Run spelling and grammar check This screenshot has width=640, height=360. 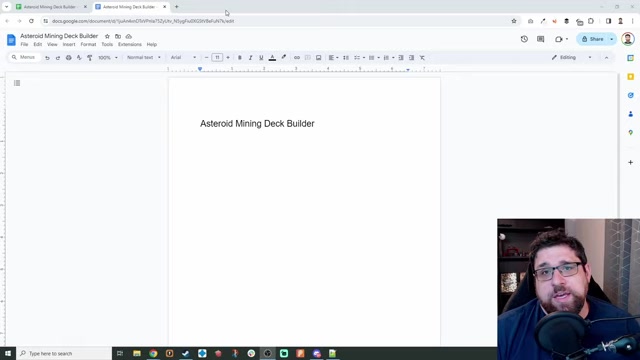(79, 58)
